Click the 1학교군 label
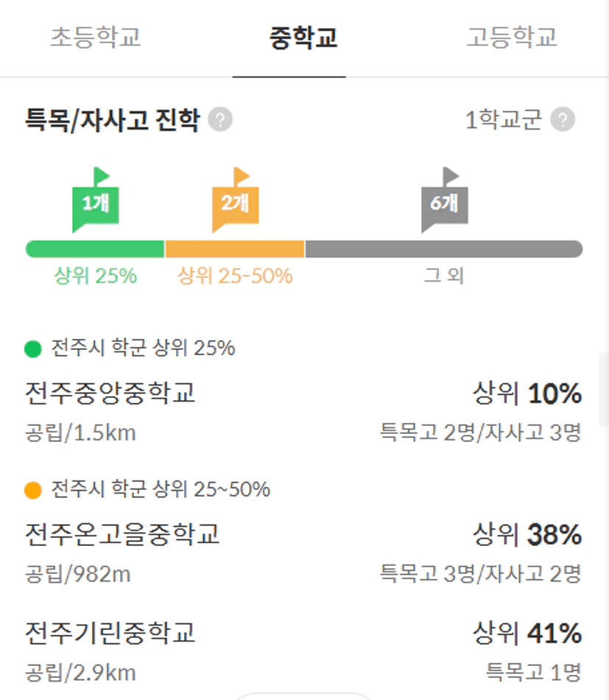 point(504,119)
